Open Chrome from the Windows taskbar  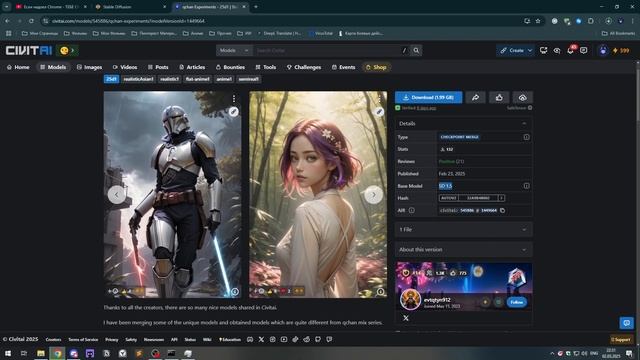tap(57, 353)
